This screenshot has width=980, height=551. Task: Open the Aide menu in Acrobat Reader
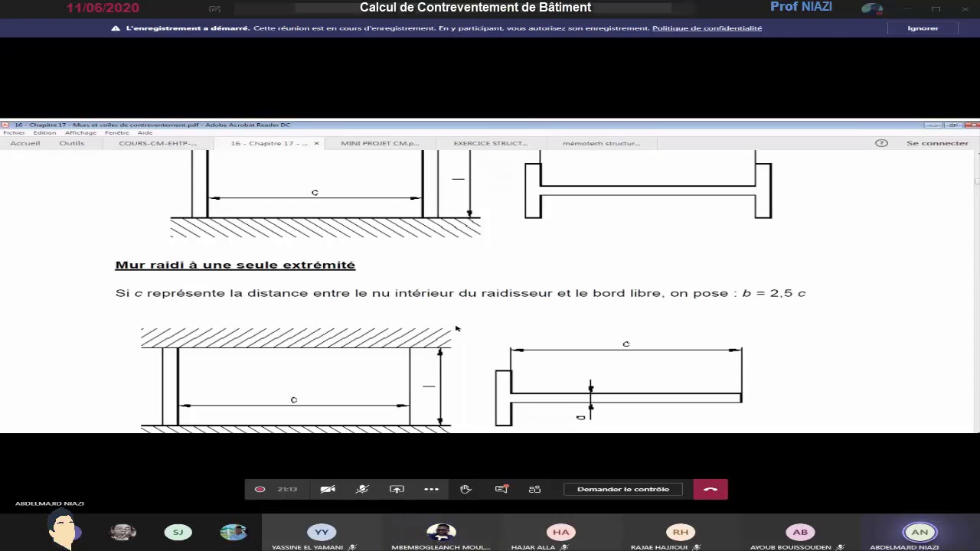point(145,133)
